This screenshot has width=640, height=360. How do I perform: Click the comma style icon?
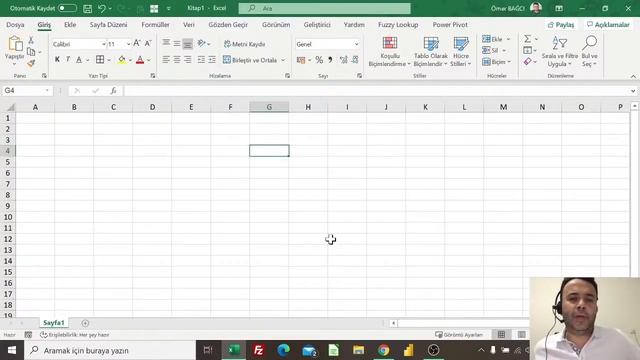pos(330,60)
